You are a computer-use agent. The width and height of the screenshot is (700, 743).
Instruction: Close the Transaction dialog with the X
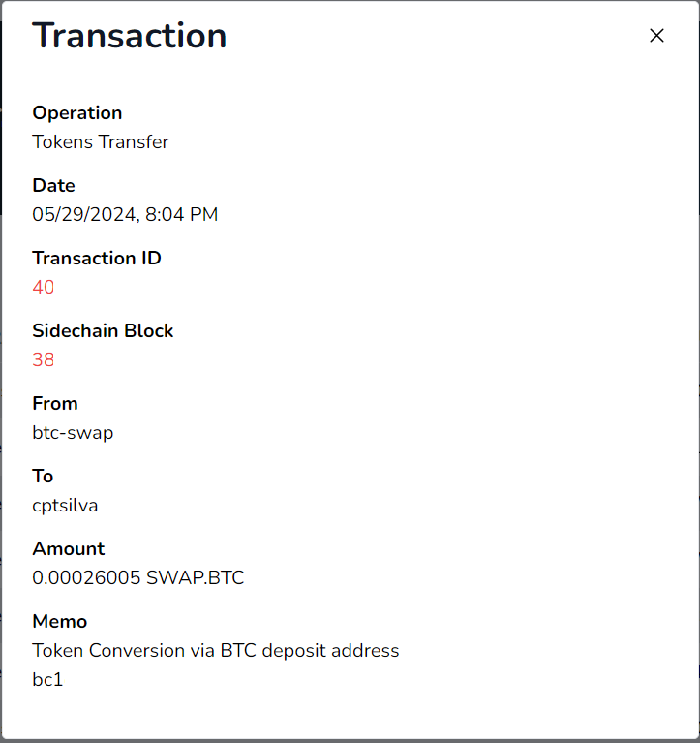(656, 36)
